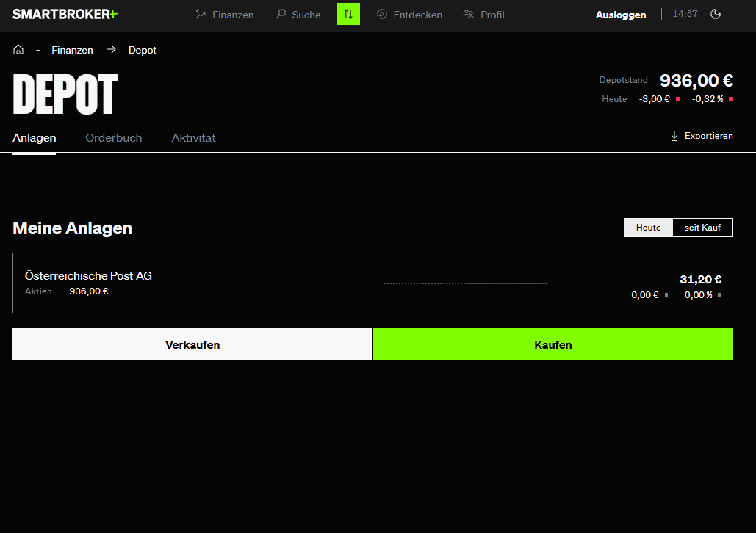
Task: Click Finanzen breadcrumb link
Action: click(72, 50)
